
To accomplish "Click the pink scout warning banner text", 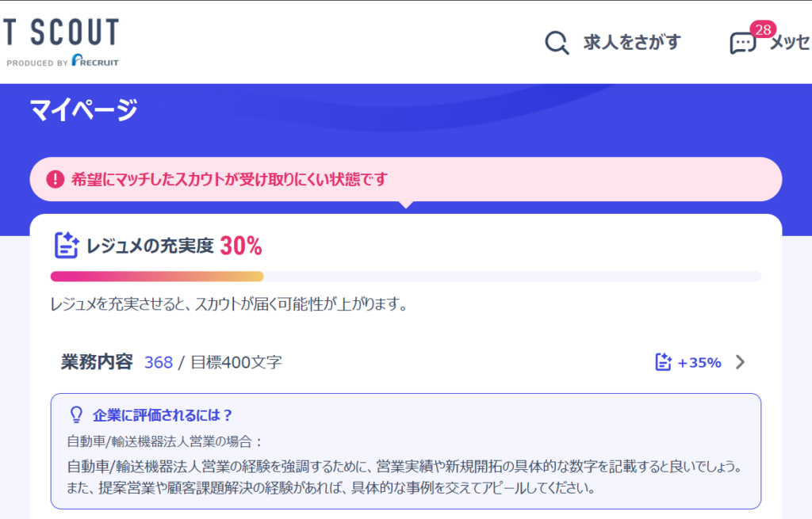I will pos(230,179).
